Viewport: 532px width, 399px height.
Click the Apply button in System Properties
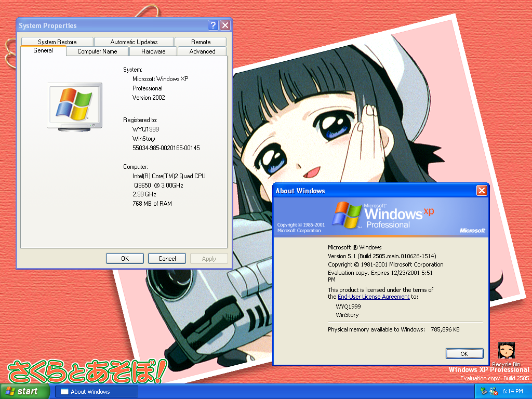point(209,259)
